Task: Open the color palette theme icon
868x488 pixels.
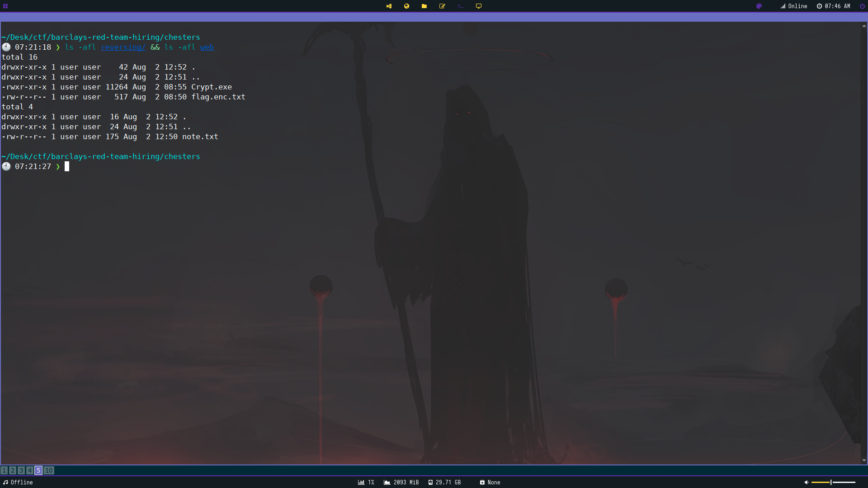Action: pyautogui.click(x=759, y=6)
